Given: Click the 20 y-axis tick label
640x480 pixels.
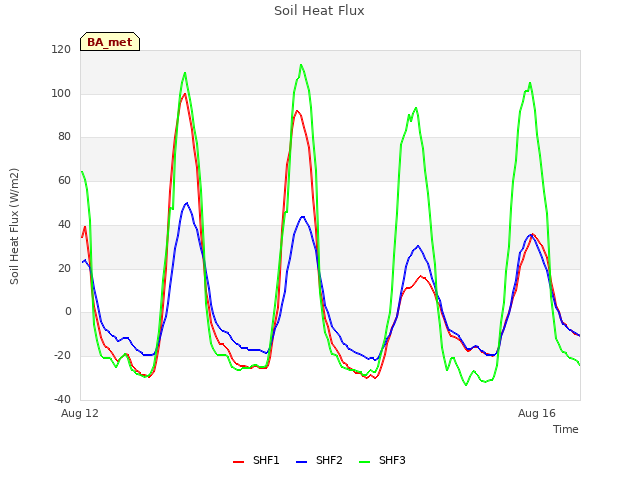Looking at the screenshot, I should (64, 268).
